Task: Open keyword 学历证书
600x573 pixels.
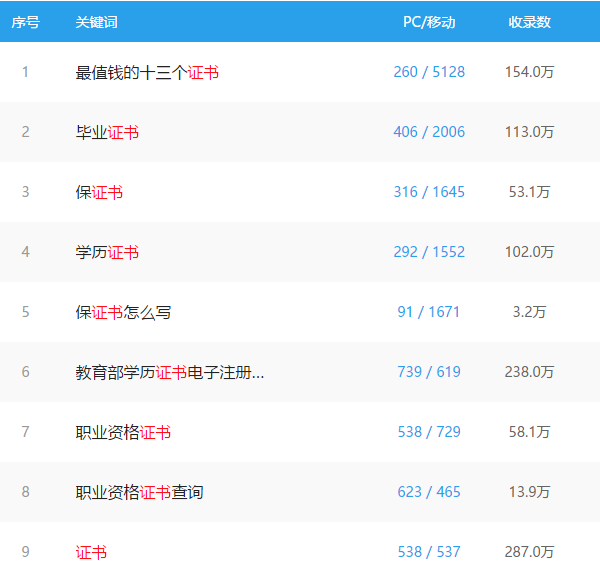Action: 107,252
